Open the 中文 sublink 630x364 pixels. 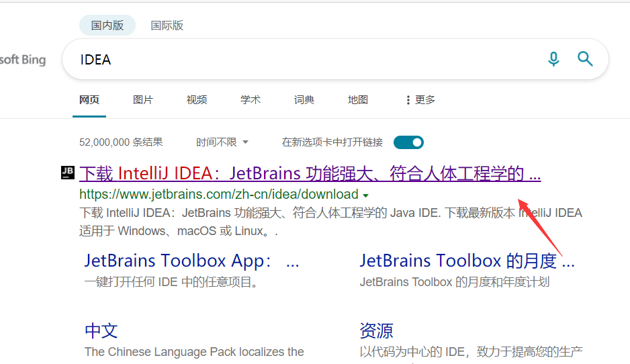101,331
